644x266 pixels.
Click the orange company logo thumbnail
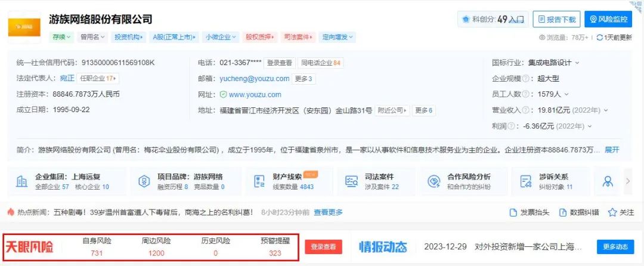click(x=24, y=27)
